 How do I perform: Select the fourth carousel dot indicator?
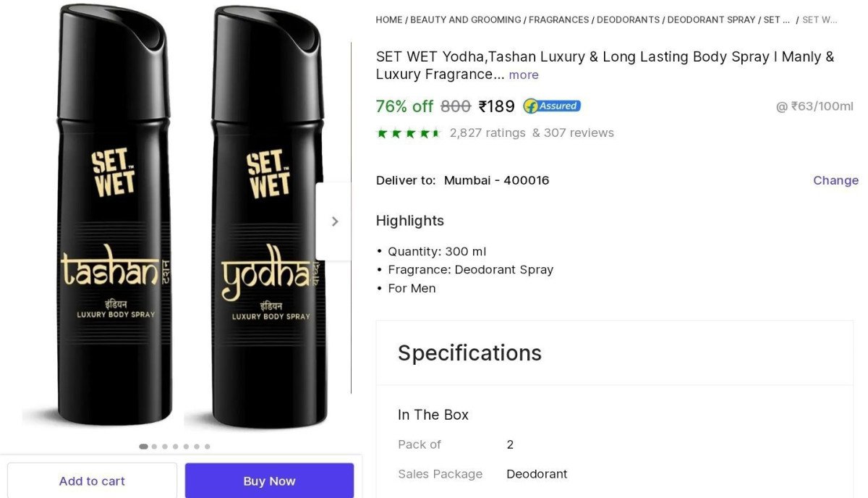coord(175,447)
